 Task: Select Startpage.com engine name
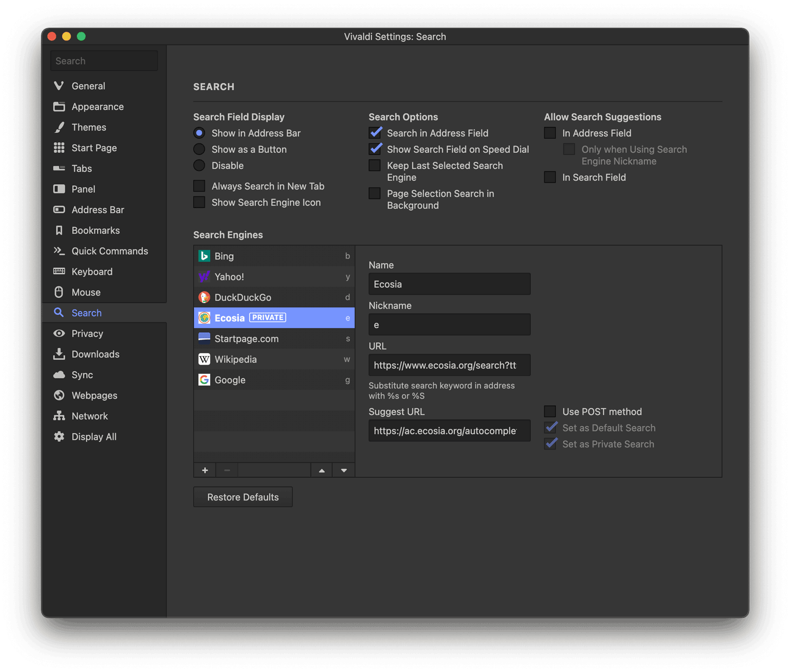coord(246,339)
